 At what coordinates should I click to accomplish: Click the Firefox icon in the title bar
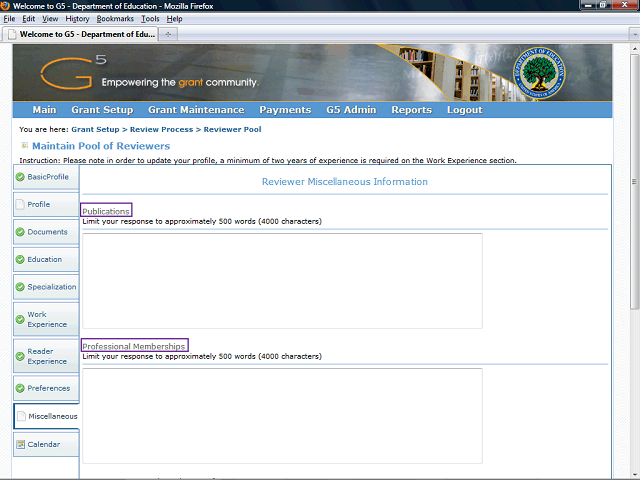(x=5, y=6)
